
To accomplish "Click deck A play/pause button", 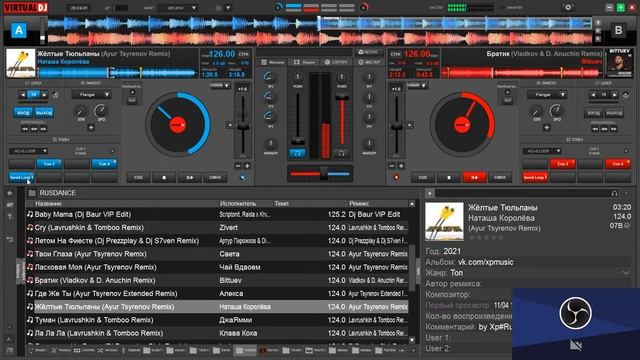I will point(190,178).
